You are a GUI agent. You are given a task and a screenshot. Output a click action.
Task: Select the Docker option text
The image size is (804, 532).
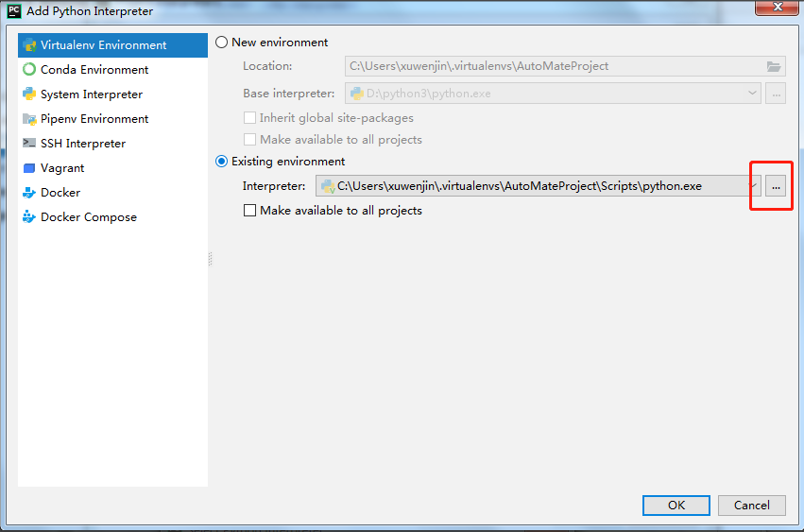pyautogui.click(x=60, y=193)
